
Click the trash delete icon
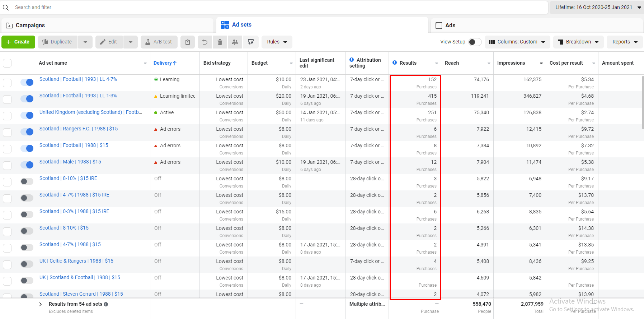pyautogui.click(x=220, y=42)
